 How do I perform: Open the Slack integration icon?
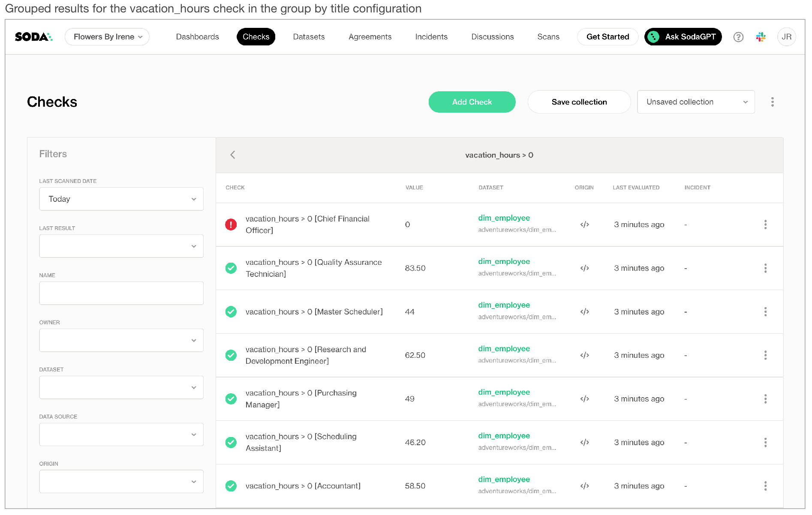(761, 37)
